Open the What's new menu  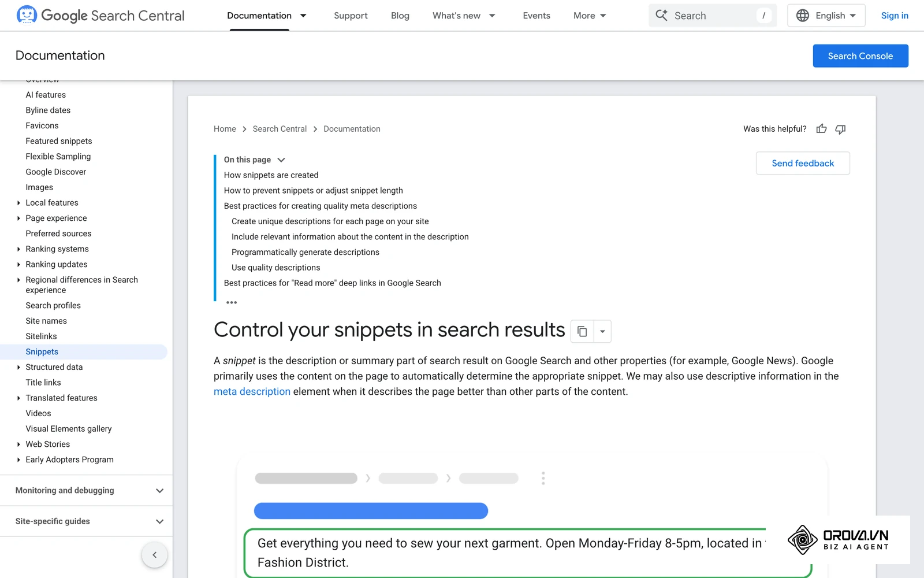tap(464, 16)
